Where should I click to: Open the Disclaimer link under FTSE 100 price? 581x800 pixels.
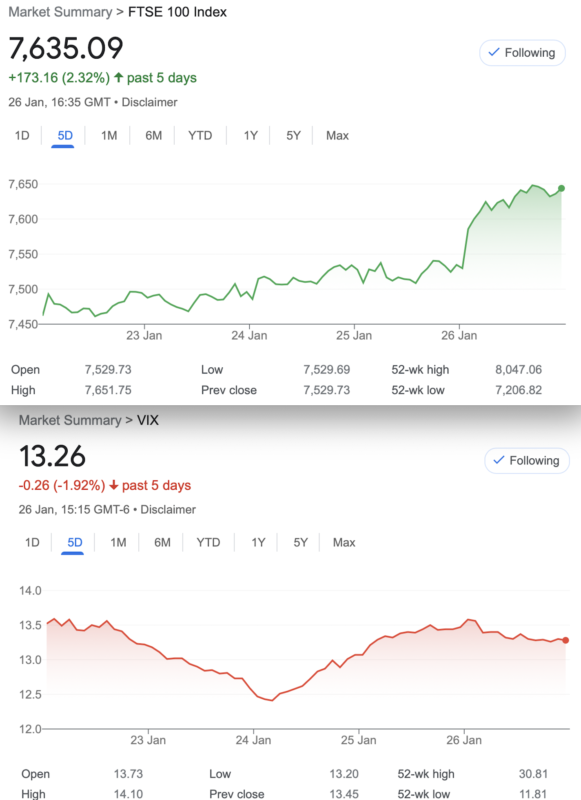tap(149, 102)
